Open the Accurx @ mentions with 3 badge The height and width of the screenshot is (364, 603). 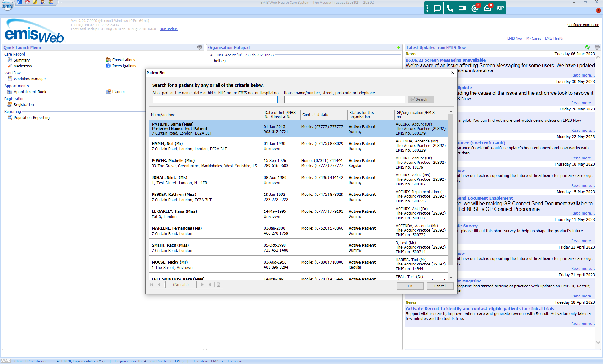(x=475, y=8)
